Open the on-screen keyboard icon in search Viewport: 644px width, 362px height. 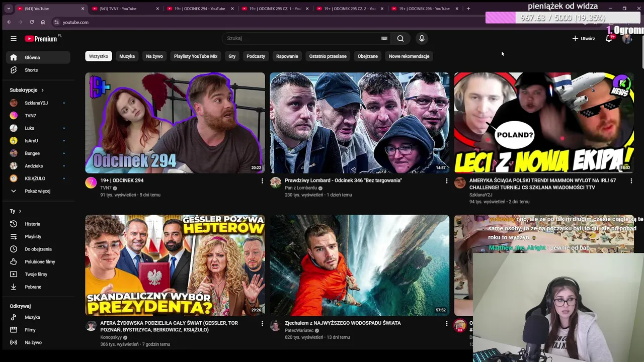[384, 38]
